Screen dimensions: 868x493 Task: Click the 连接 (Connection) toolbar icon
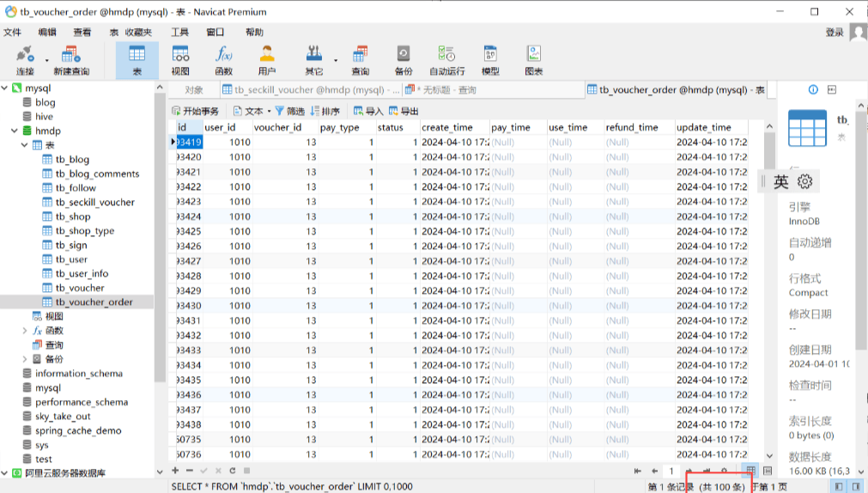tap(25, 58)
